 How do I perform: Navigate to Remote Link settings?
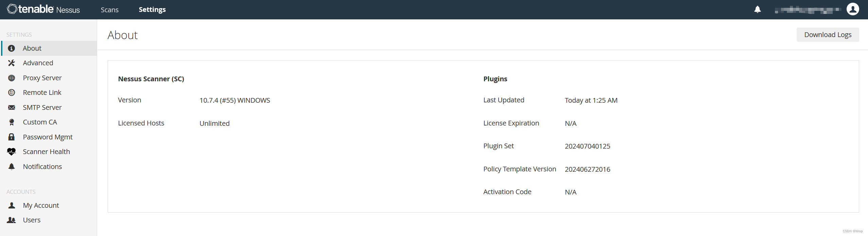pos(49,92)
